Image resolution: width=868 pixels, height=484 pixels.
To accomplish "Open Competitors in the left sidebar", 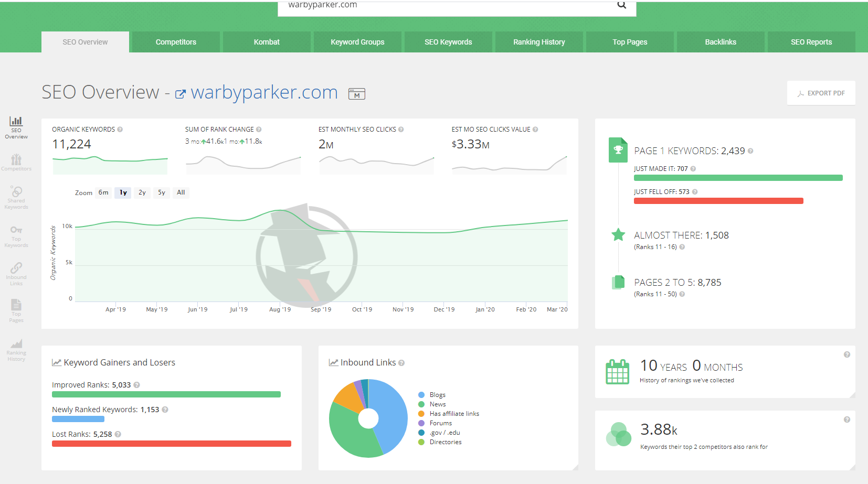I will coord(16,162).
